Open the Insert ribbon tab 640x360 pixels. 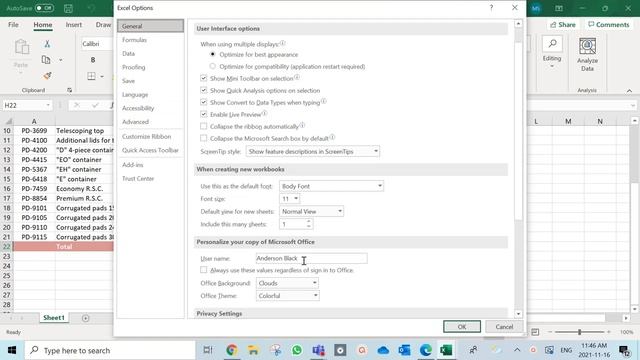73,24
